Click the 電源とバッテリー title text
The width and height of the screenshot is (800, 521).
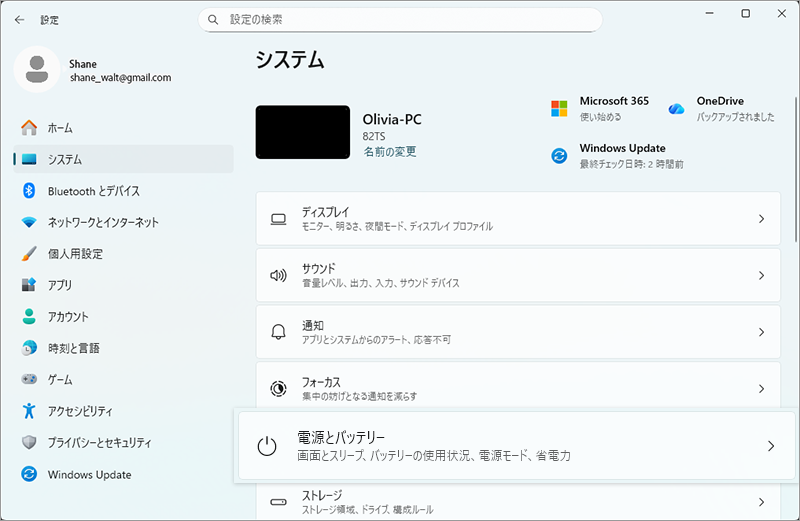[x=341, y=437]
